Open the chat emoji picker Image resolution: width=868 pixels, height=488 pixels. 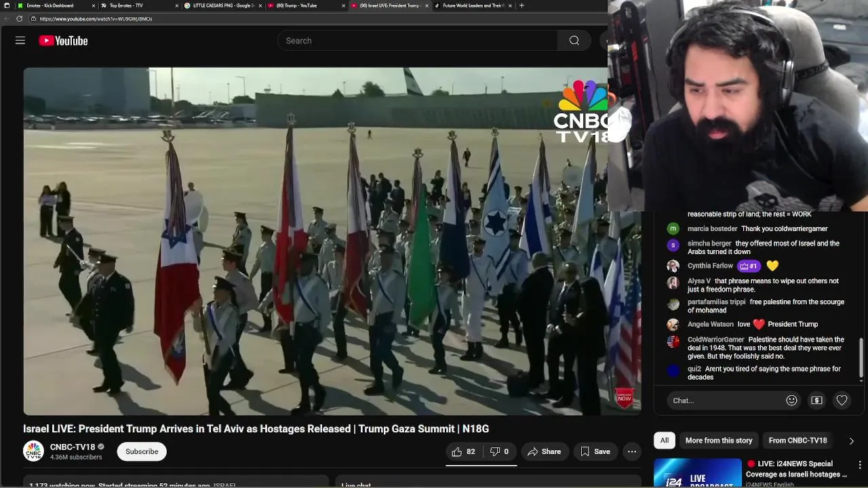coord(791,401)
